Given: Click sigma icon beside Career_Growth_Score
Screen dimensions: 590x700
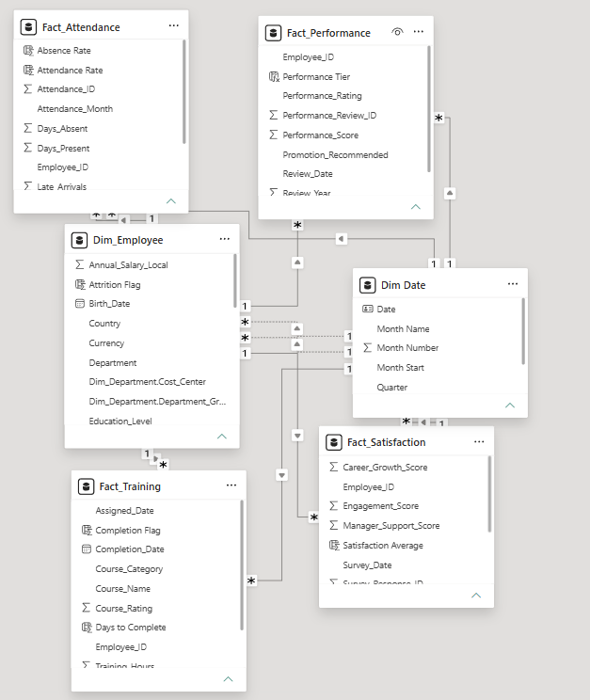Looking at the screenshot, I should [x=334, y=467].
